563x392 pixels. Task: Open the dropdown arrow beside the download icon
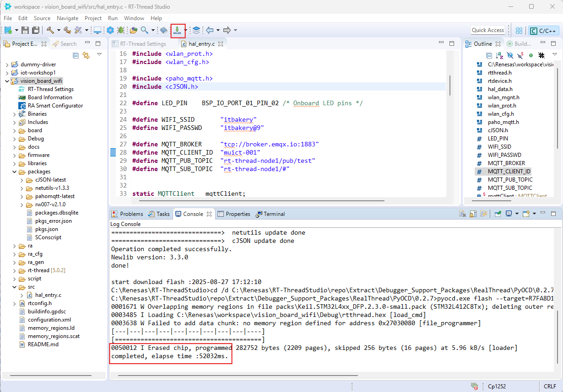(185, 31)
